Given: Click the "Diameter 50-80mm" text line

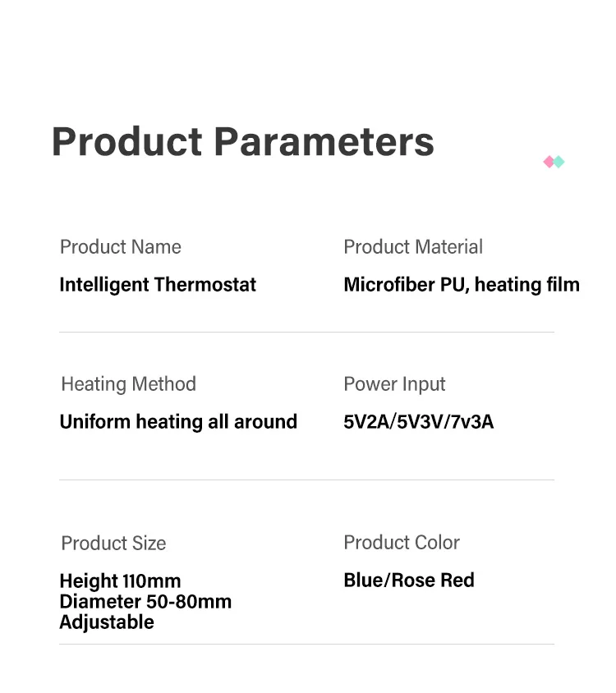Looking at the screenshot, I should 145,602.
